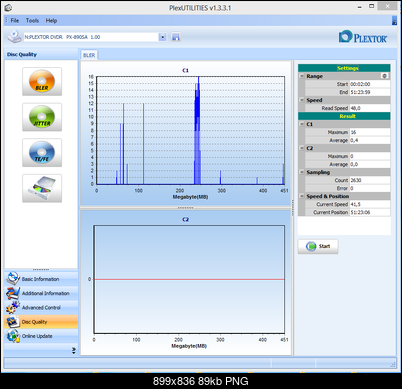The image size is (402, 389).
Task: Collapse the Speed & Position section
Action: coord(301,196)
